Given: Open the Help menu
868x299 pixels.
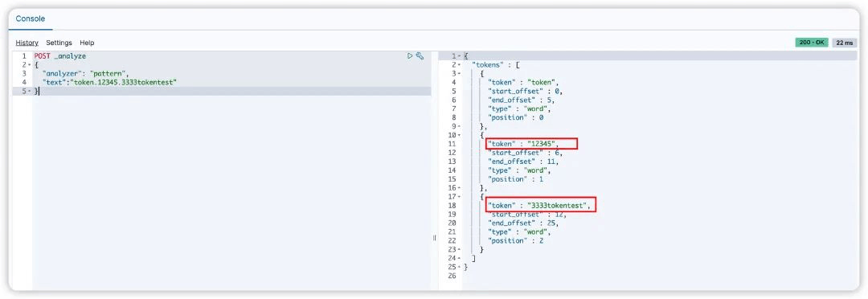Looking at the screenshot, I should click(87, 43).
